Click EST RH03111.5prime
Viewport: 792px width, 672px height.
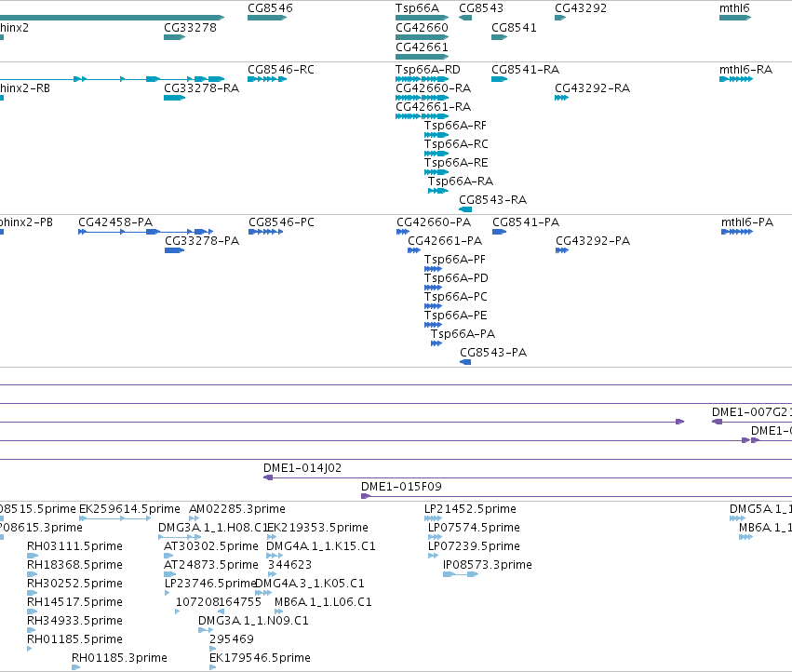click(74, 546)
